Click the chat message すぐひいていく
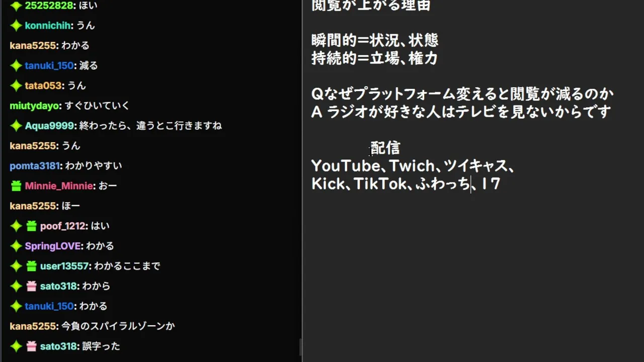644x362 pixels. click(97, 106)
